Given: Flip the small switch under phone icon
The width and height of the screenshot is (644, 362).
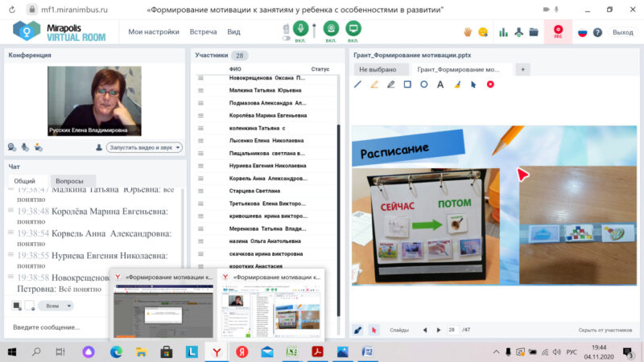Looking at the screenshot, I should (287, 38).
